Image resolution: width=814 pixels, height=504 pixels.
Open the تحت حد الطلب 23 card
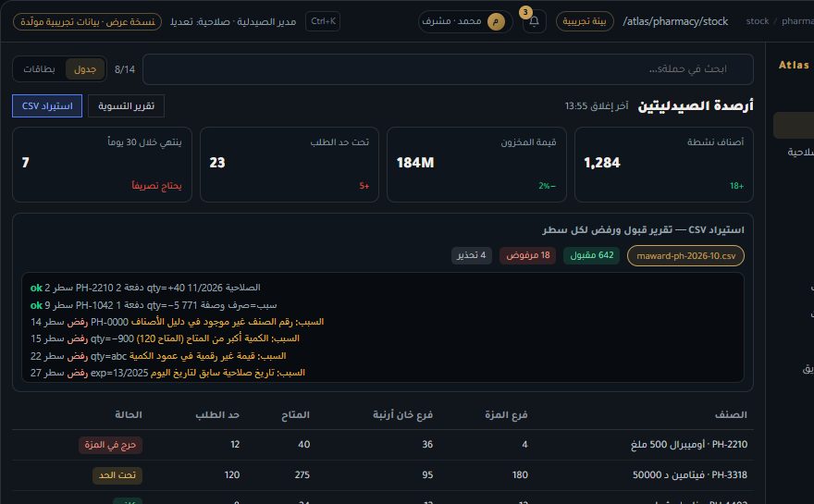(290, 165)
